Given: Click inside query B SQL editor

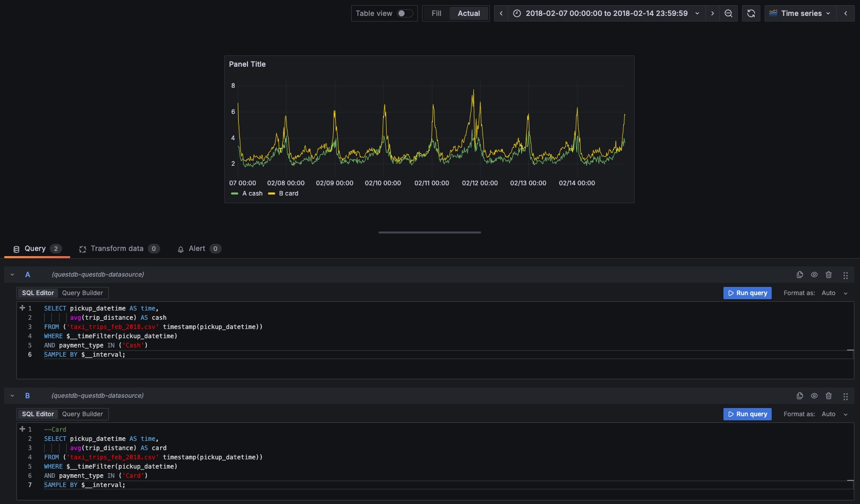Looking at the screenshot, I should tap(435, 461).
